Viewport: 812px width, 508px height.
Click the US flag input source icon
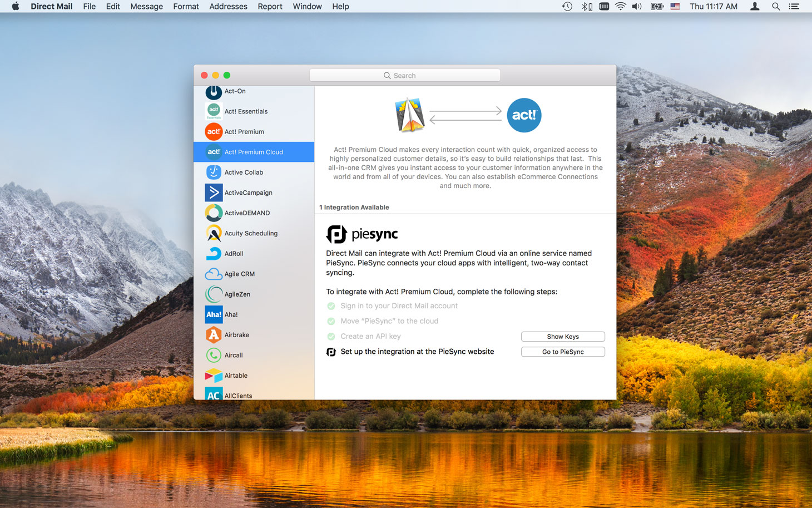tap(675, 7)
